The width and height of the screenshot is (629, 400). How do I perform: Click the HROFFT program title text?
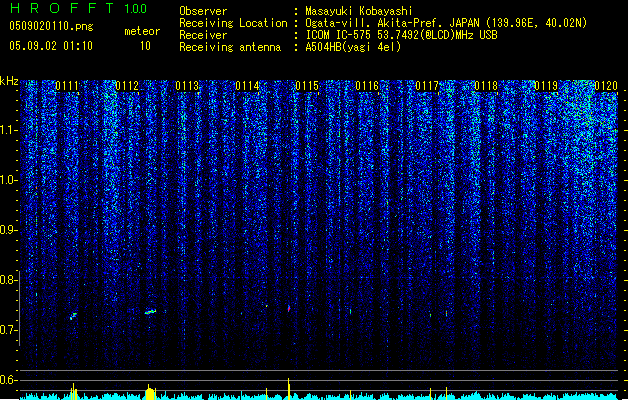pyautogui.click(x=62, y=8)
